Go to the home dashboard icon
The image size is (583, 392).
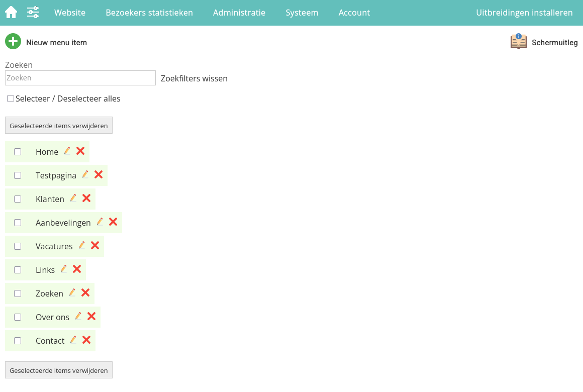tap(11, 12)
